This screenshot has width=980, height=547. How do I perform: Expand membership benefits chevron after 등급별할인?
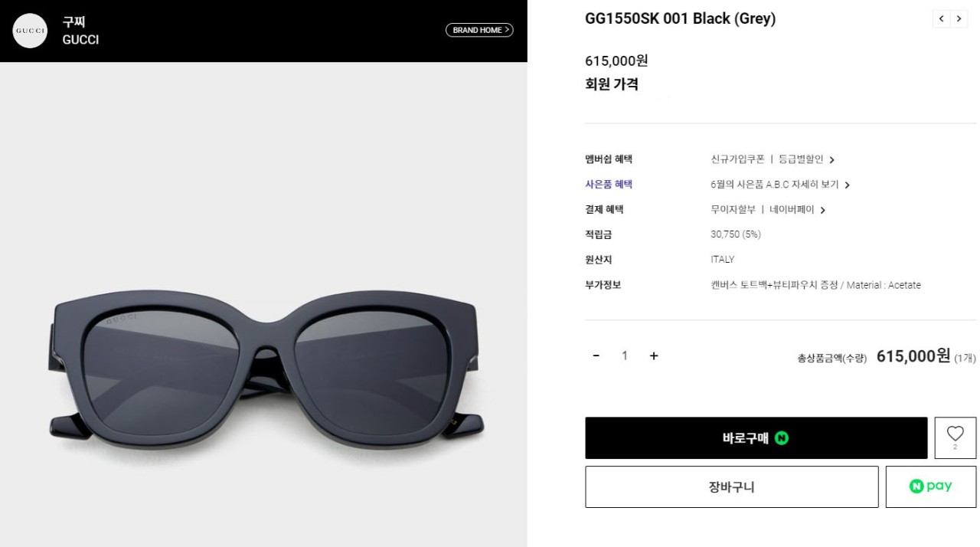point(832,160)
